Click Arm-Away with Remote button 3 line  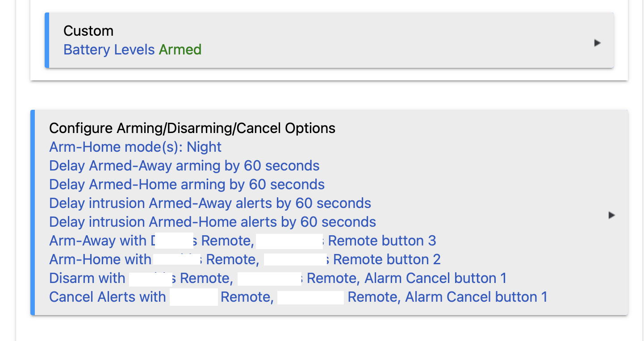click(243, 241)
